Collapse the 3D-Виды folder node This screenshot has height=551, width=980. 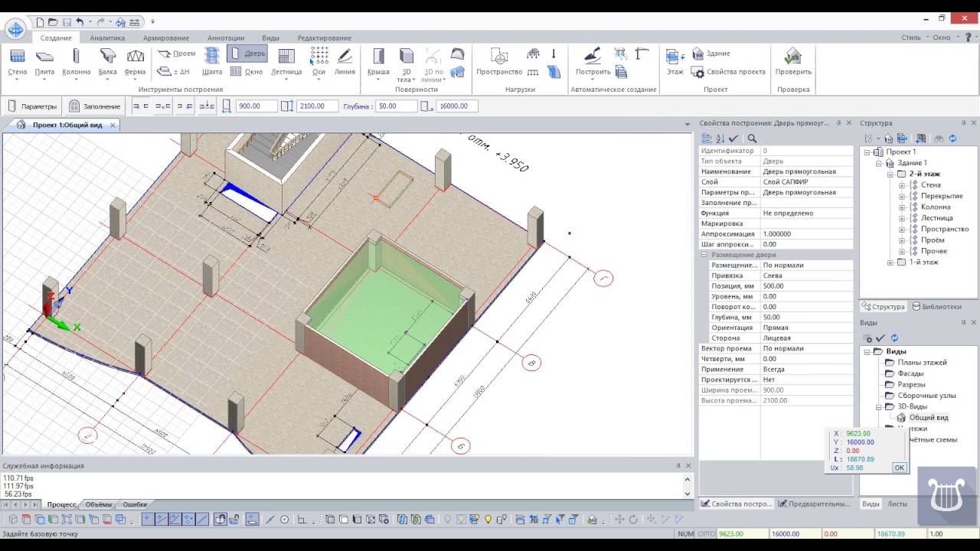pos(879,407)
